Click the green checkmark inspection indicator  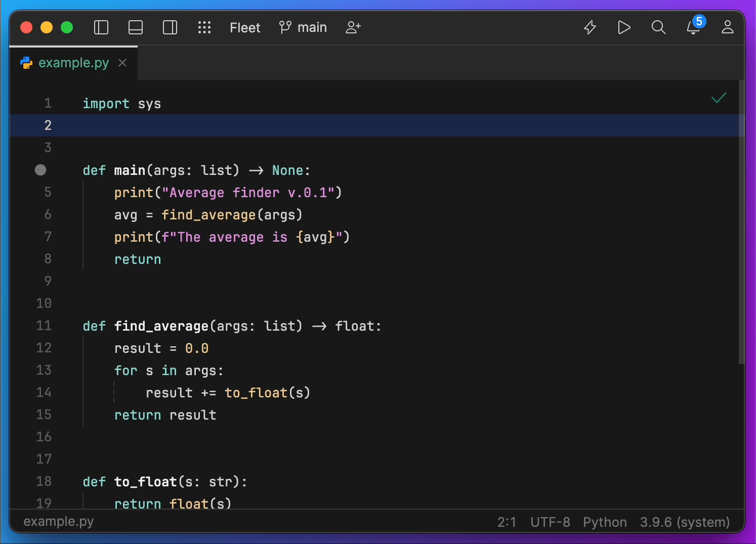pyautogui.click(x=719, y=98)
